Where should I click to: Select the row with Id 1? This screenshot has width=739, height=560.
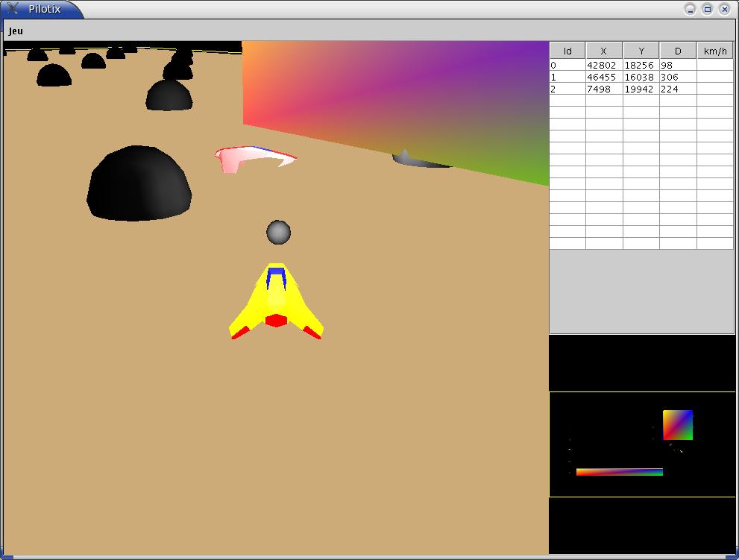point(641,77)
